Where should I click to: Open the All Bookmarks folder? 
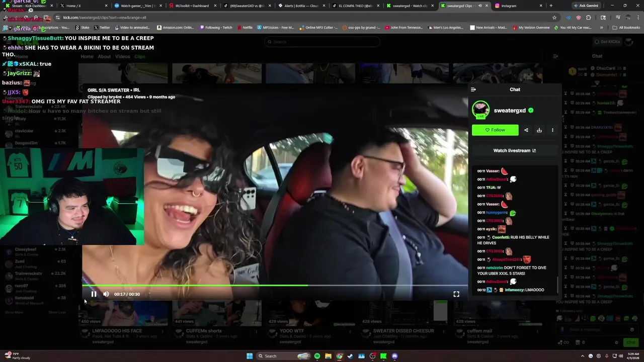coord(626,28)
